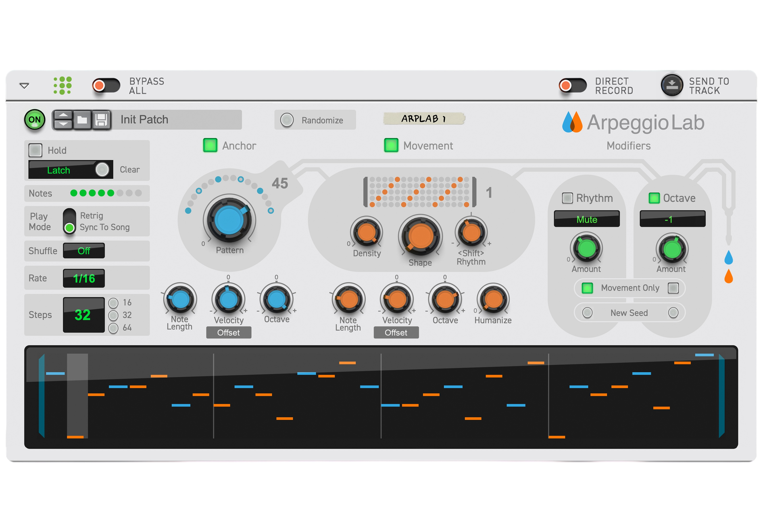
Task: Click the Anchor Note Length knob
Action: coord(180,300)
